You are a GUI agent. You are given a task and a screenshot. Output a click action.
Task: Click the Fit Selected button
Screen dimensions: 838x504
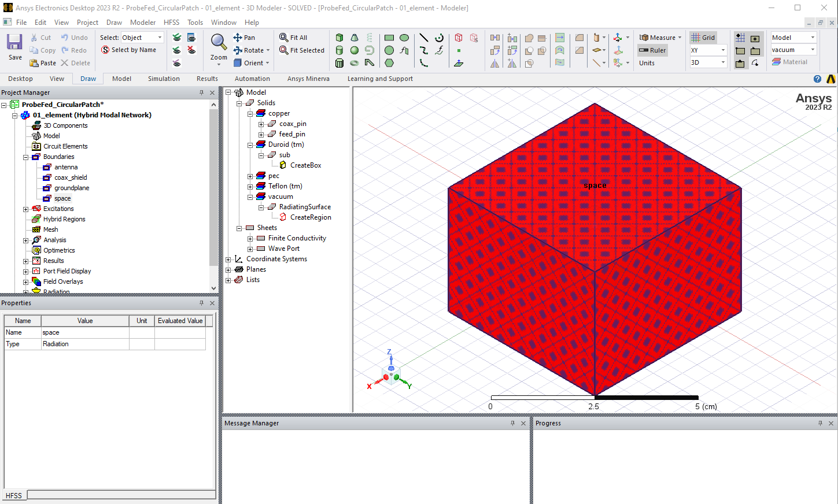[301, 50]
